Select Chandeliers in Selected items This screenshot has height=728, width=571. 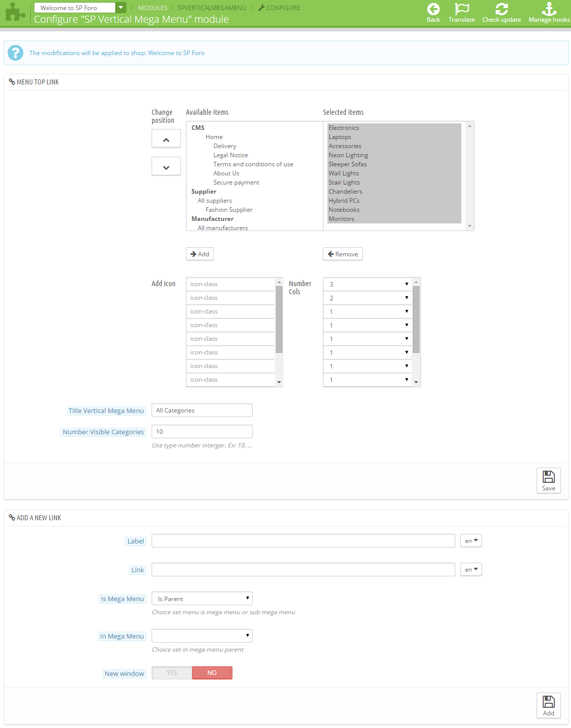coord(394,192)
